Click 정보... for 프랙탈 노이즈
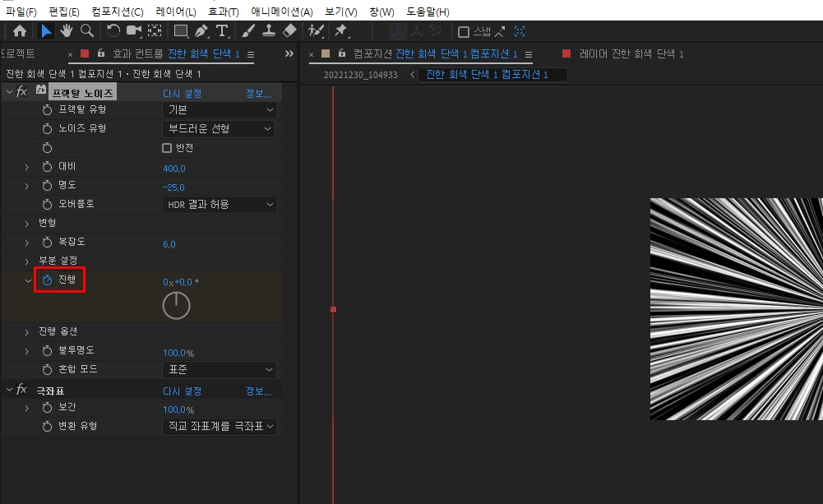Viewport: 823px width, 504px height. point(258,94)
